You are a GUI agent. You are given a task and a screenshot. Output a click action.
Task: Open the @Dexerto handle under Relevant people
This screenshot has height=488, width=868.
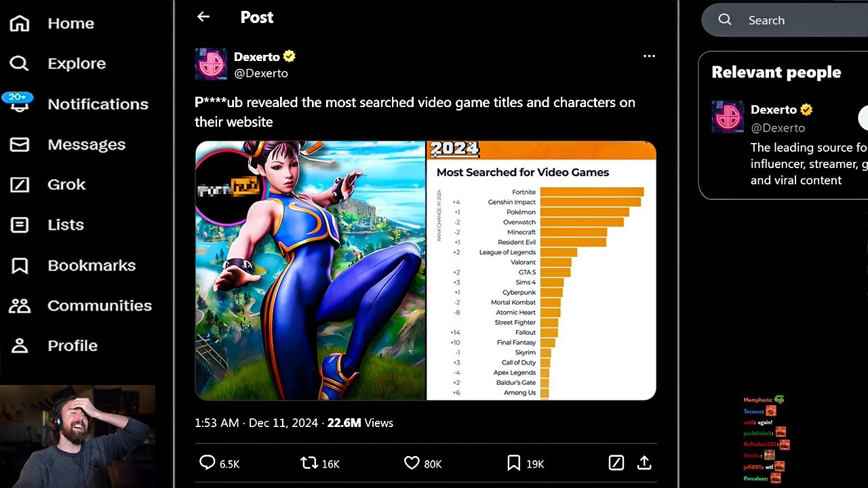pyautogui.click(x=778, y=127)
